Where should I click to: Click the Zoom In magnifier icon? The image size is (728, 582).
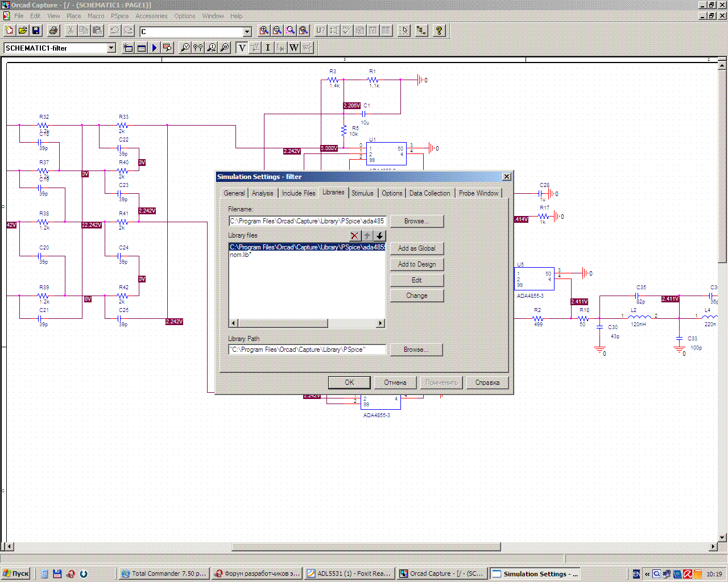coord(264,31)
